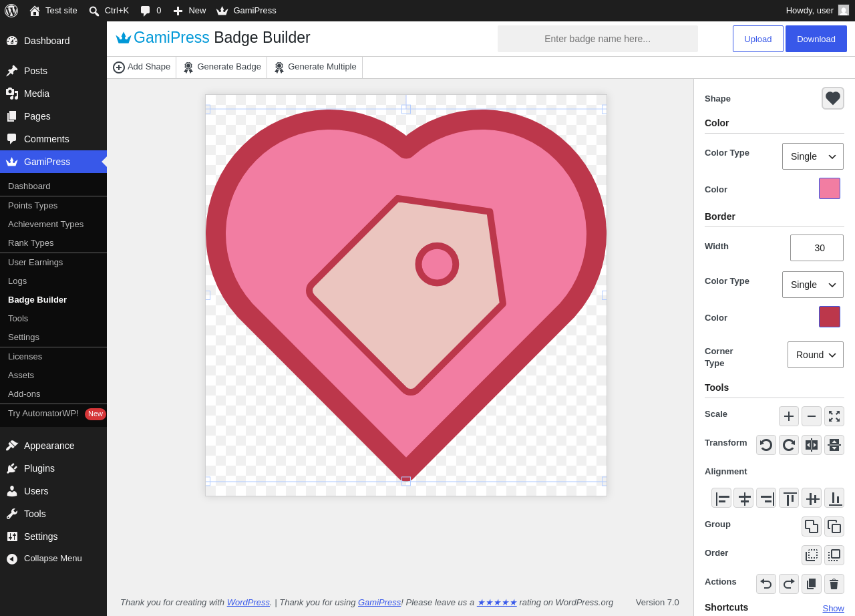Rotate the shape clockwise
The width and height of the screenshot is (855, 616).
click(789, 445)
